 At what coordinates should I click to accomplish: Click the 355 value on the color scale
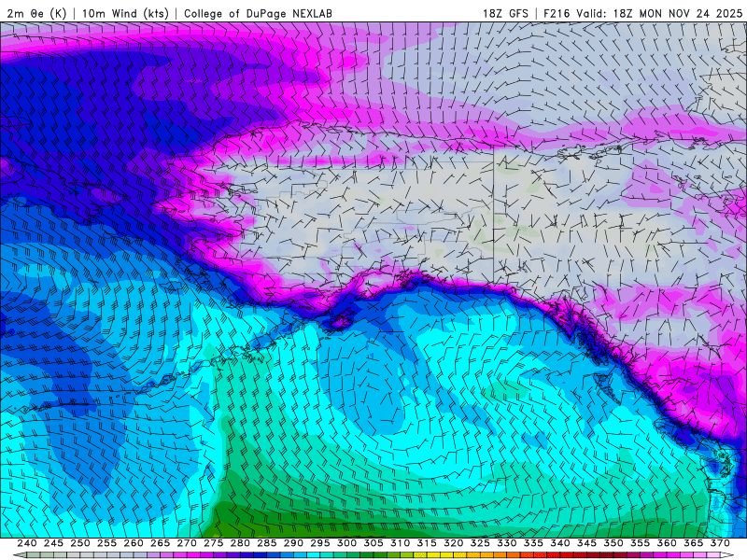[641, 543]
